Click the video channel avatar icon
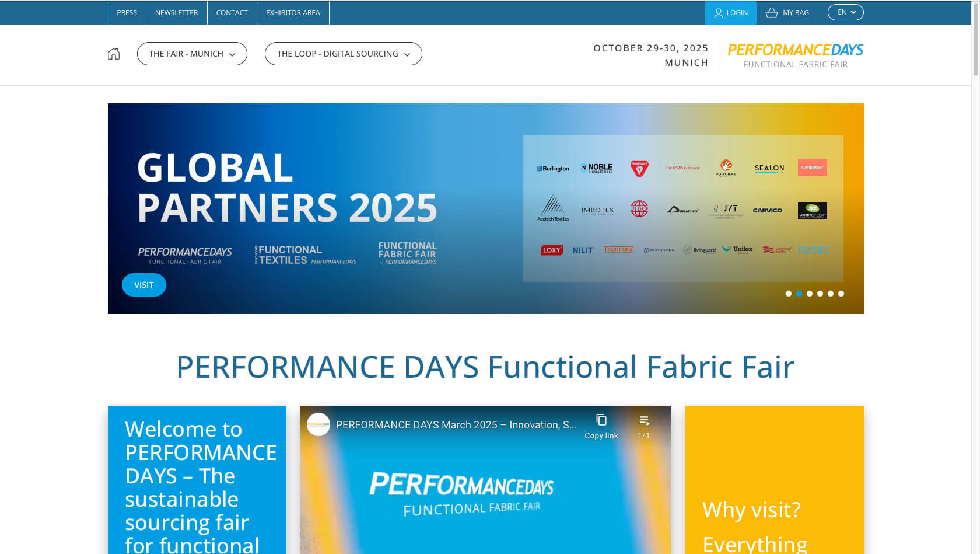The width and height of the screenshot is (980, 554). (318, 424)
